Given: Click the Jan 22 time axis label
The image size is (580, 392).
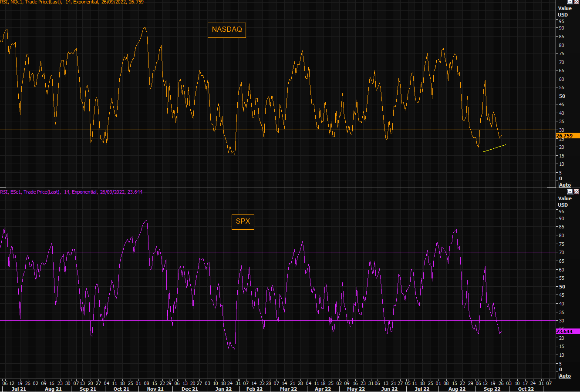Looking at the screenshot, I should [223, 389].
